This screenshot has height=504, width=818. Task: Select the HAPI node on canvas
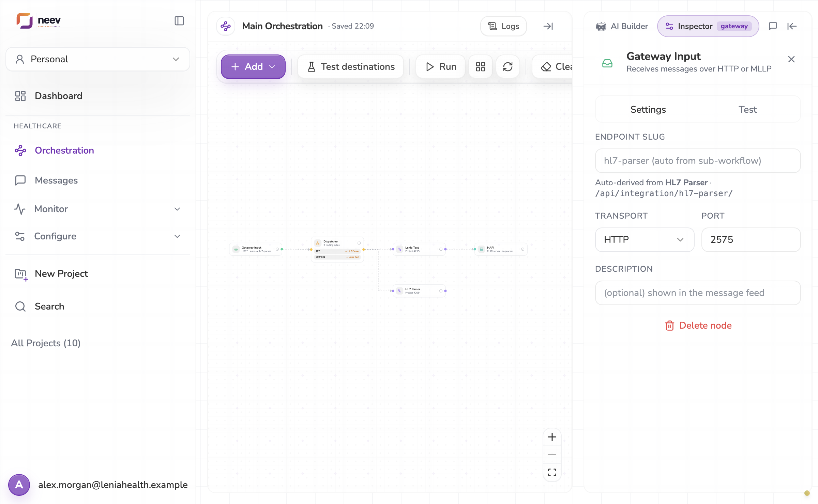501,249
